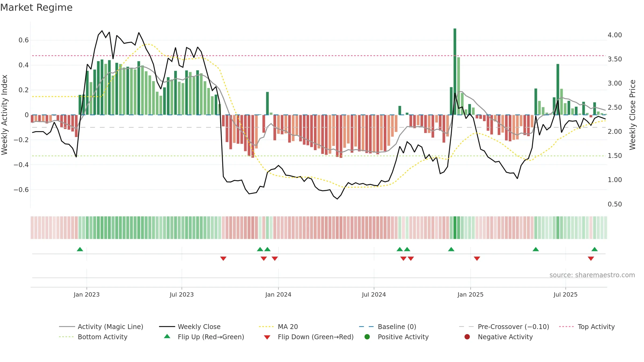Click the Flip Down (Green→Red) legend label
Screen dimensions: 644x362
coord(316,337)
